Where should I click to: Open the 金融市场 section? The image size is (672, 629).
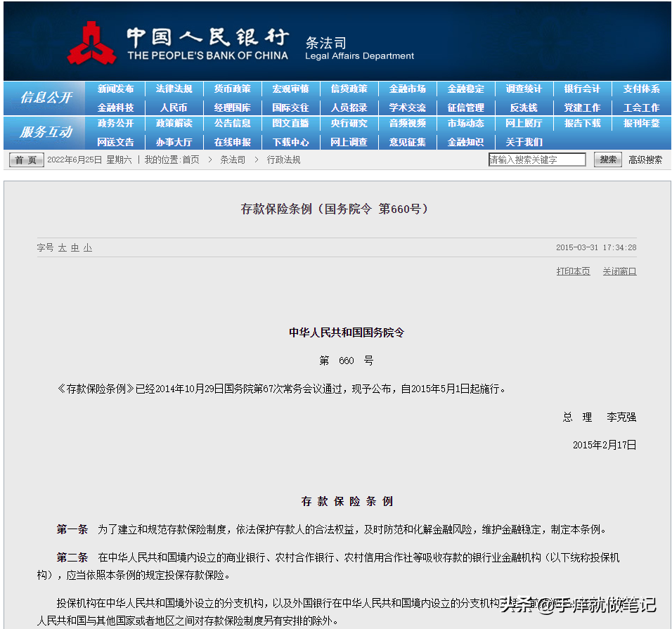[407, 89]
